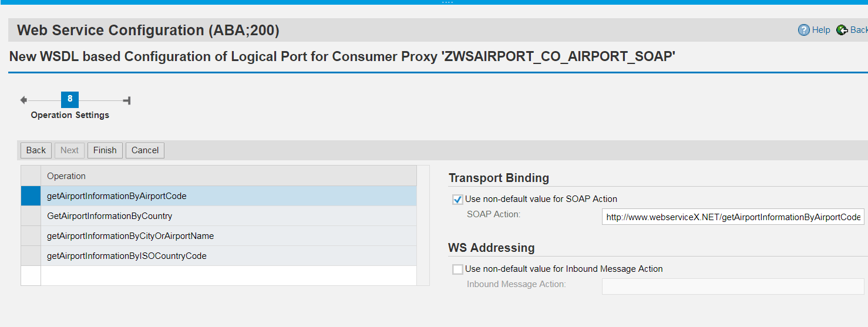This screenshot has height=327, width=868.
Task: Click the Help question mark icon
Action: pos(803,30)
